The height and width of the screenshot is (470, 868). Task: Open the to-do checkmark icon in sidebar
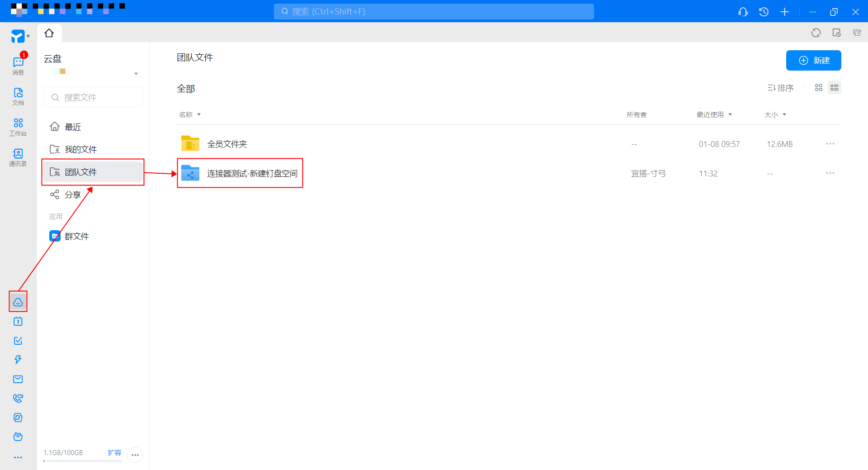pyautogui.click(x=18, y=341)
